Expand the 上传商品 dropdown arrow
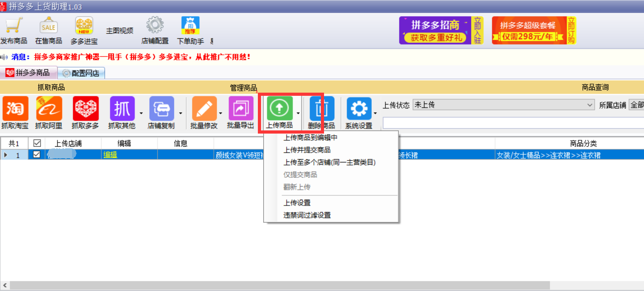Screen dimensions: 644x291 click(x=298, y=113)
